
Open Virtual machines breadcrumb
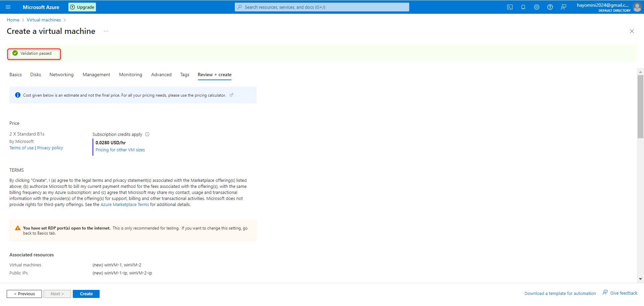click(44, 20)
